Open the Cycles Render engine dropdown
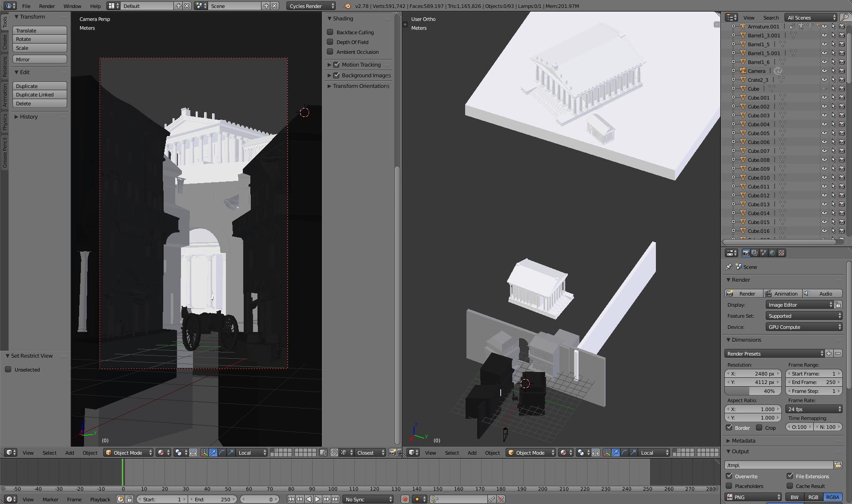852x504 pixels. click(311, 6)
